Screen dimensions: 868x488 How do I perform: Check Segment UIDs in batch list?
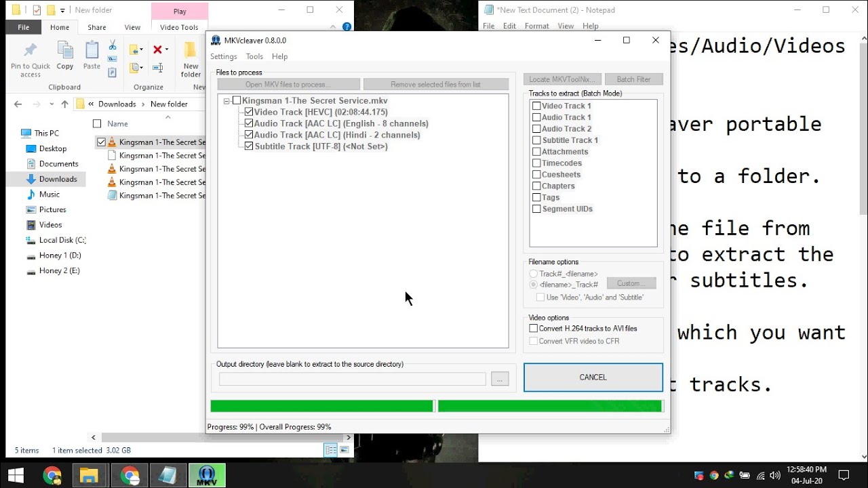pyautogui.click(x=537, y=209)
